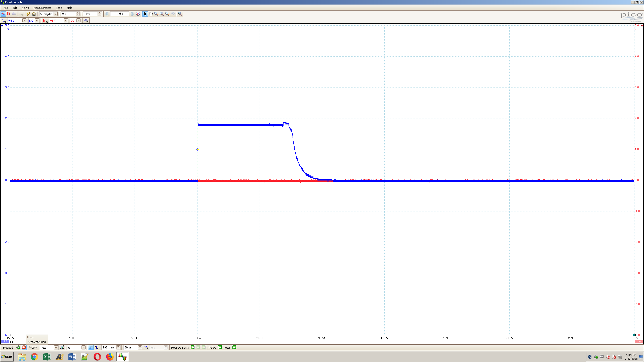Toggle rising edge trigger
The height and width of the screenshot is (362, 644).
coord(91,347)
